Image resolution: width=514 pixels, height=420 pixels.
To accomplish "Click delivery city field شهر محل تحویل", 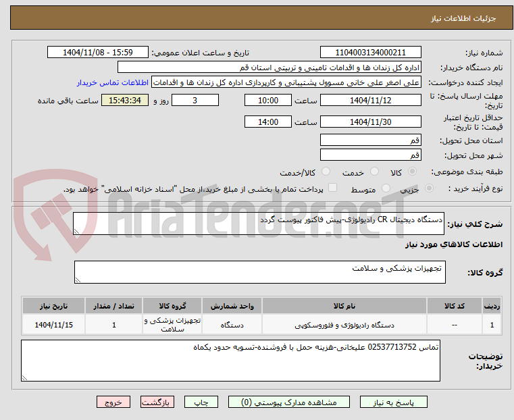I will [x=370, y=155].
